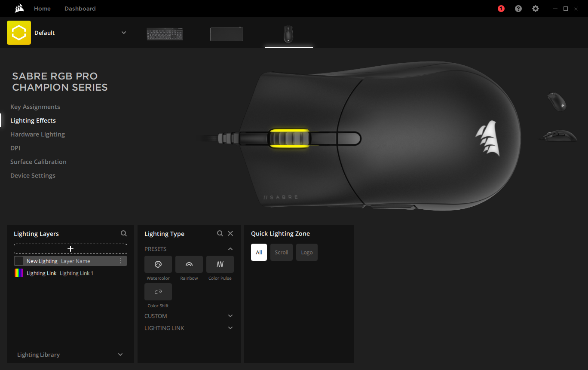Open Surface Calibration section
588x370 pixels.
(x=38, y=162)
